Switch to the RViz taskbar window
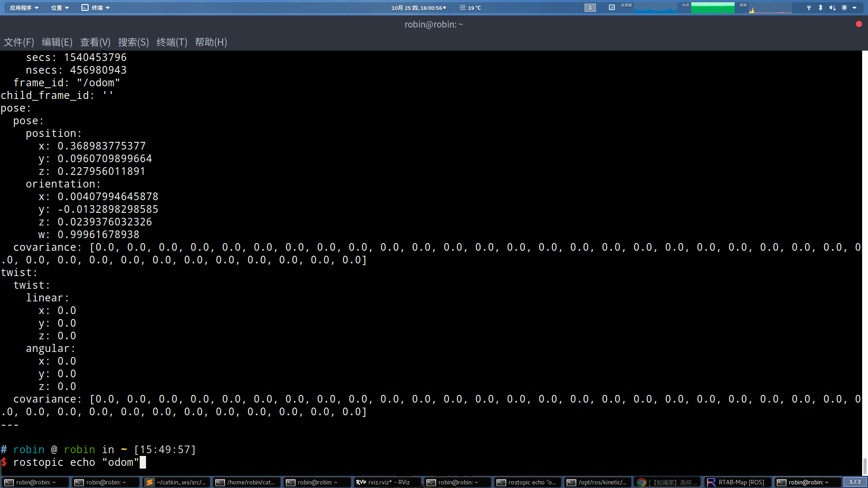 click(x=387, y=482)
